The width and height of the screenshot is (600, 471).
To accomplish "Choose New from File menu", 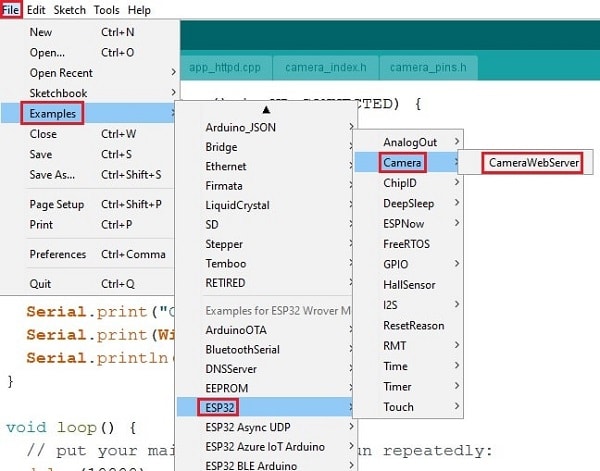I will tap(90, 32).
